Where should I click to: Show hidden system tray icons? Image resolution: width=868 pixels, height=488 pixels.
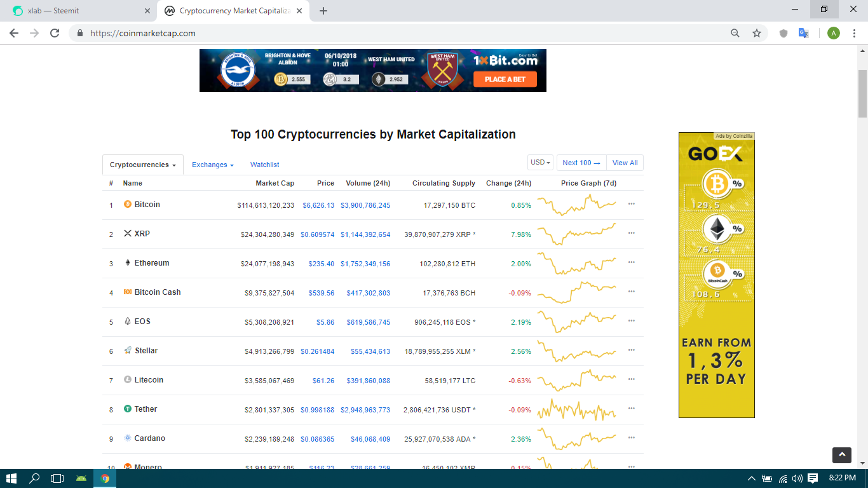[752, 478]
